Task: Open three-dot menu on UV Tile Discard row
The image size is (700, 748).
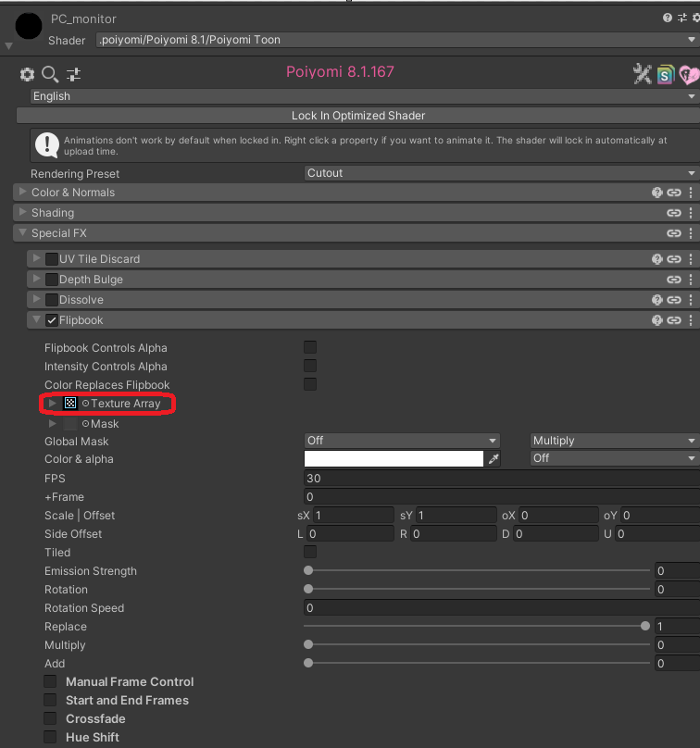Action: [x=691, y=259]
